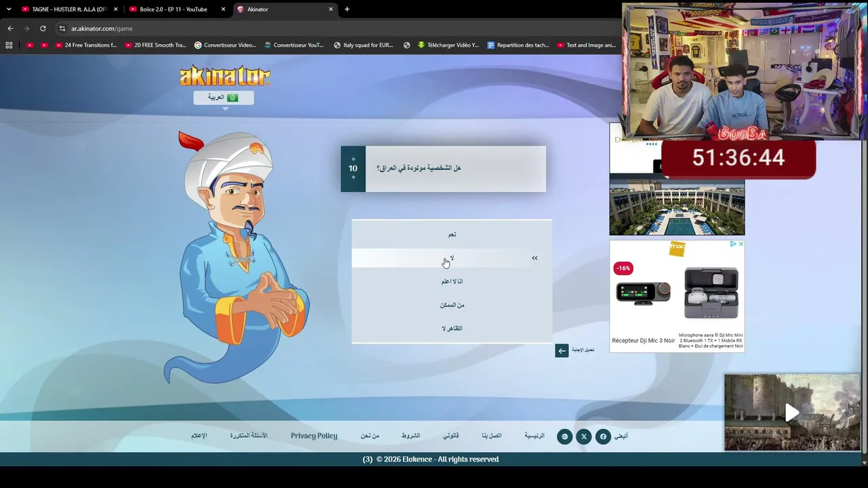
Task: Open the 20 FREE Smooth Tra... bookmark
Action: (155, 45)
